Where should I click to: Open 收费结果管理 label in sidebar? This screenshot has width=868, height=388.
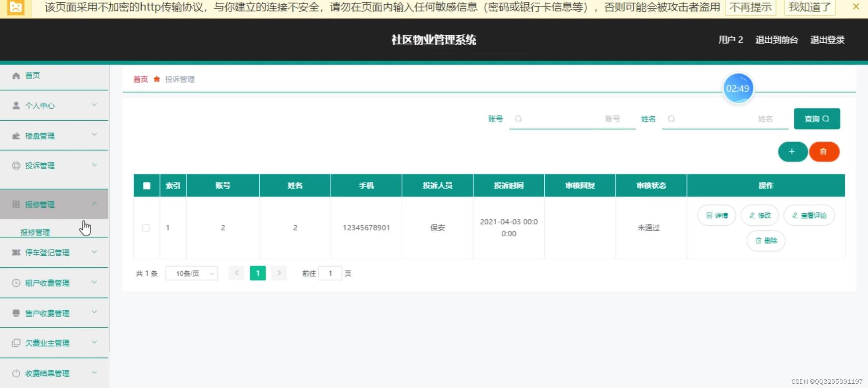[47, 373]
